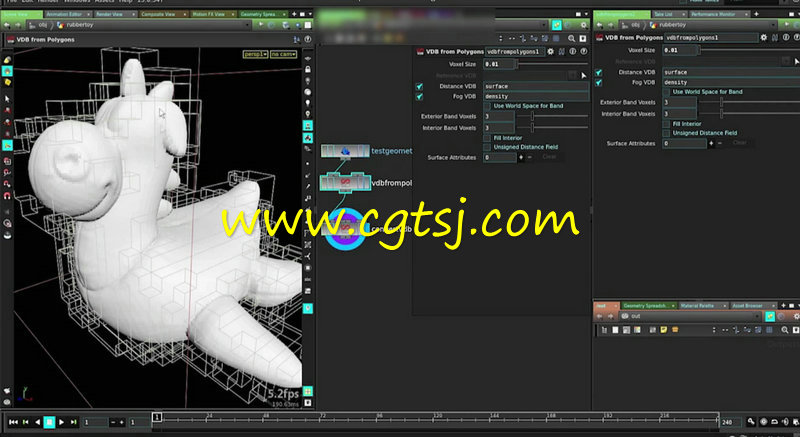Click the viewport Help icon beside VDB from Polygons
The image size is (800, 437).
click(x=308, y=39)
